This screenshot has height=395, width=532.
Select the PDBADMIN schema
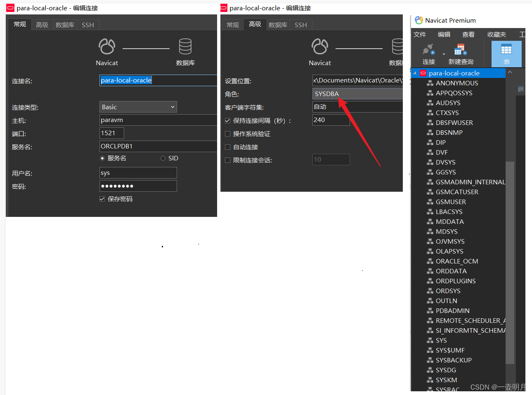tap(453, 310)
